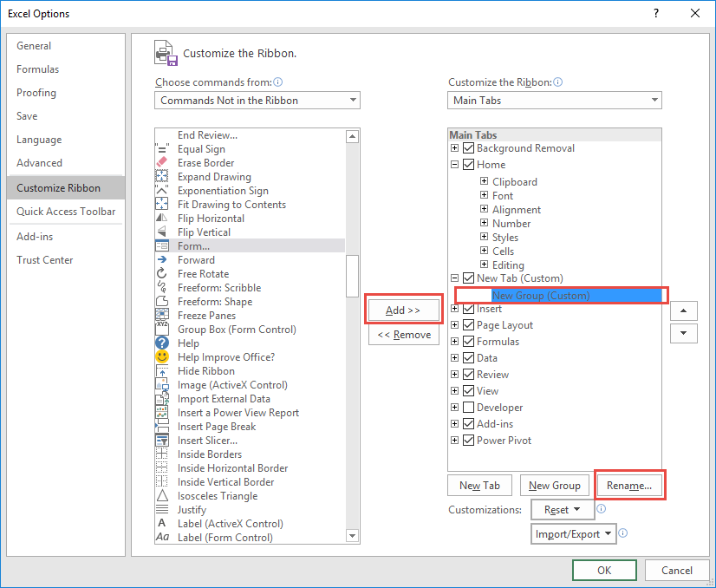Select the smiley Help Improve Office icon
The image size is (716, 588).
pyautogui.click(x=161, y=356)
